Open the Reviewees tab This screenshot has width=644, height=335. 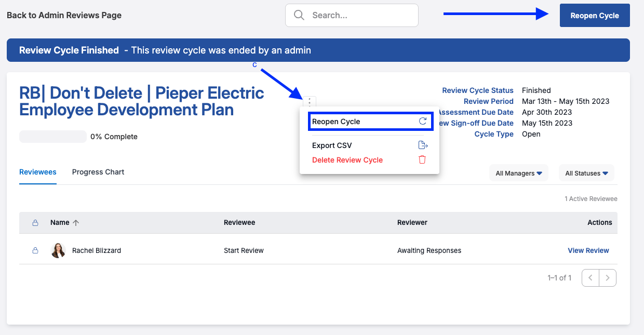point(38,172)
